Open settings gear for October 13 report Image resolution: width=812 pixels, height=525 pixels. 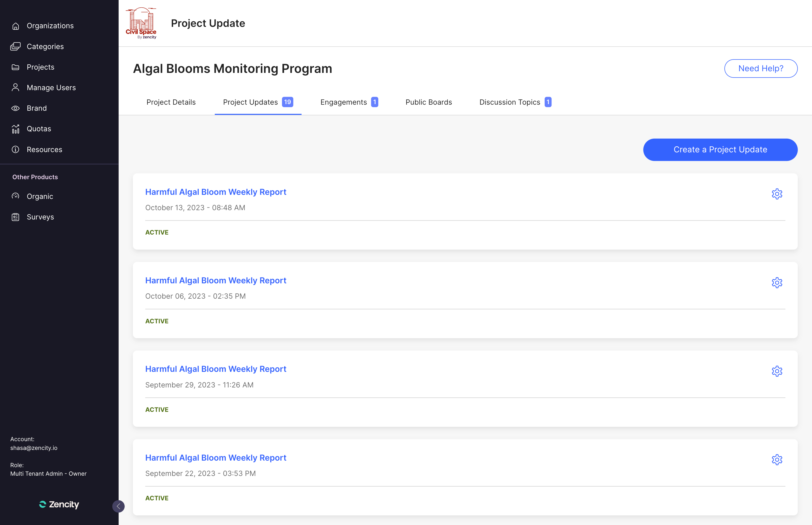pyautogui.click(x=777, y=194)
